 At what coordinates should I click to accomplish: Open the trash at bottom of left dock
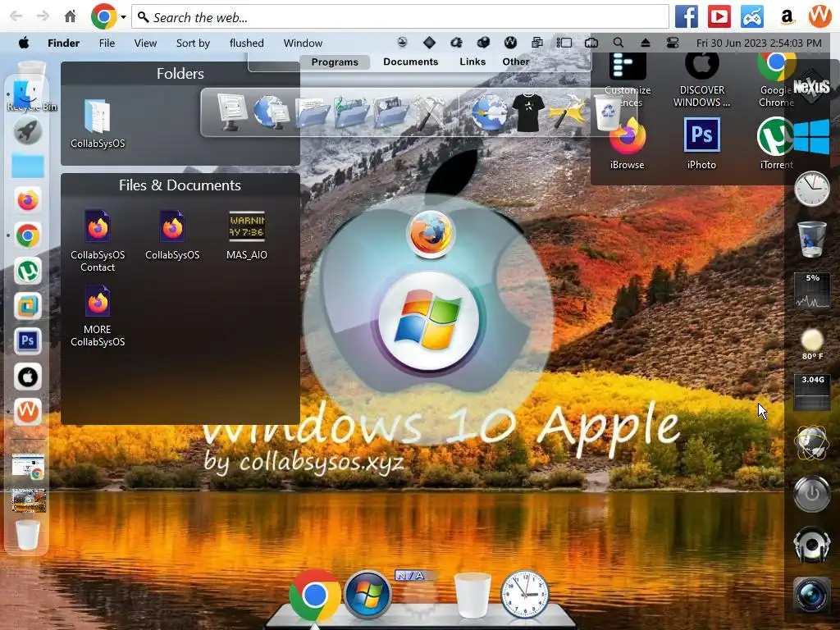tap(27, 534)
